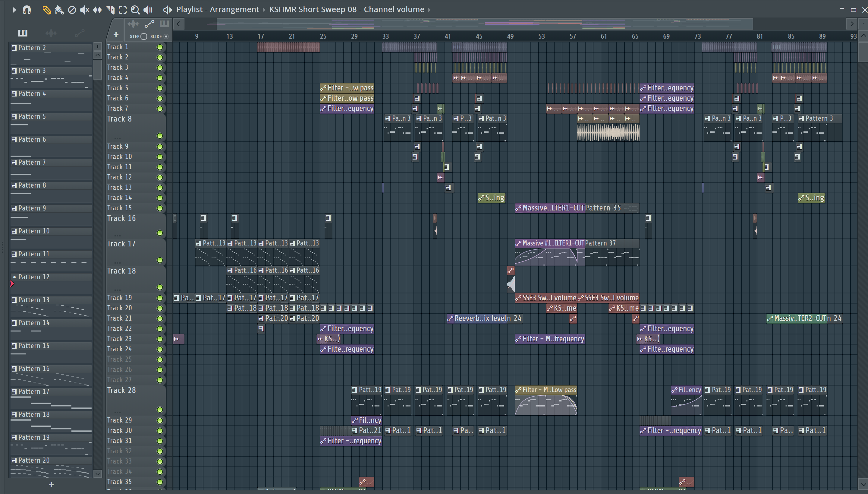Click the Track 17 name label

[x=121, y=244]
